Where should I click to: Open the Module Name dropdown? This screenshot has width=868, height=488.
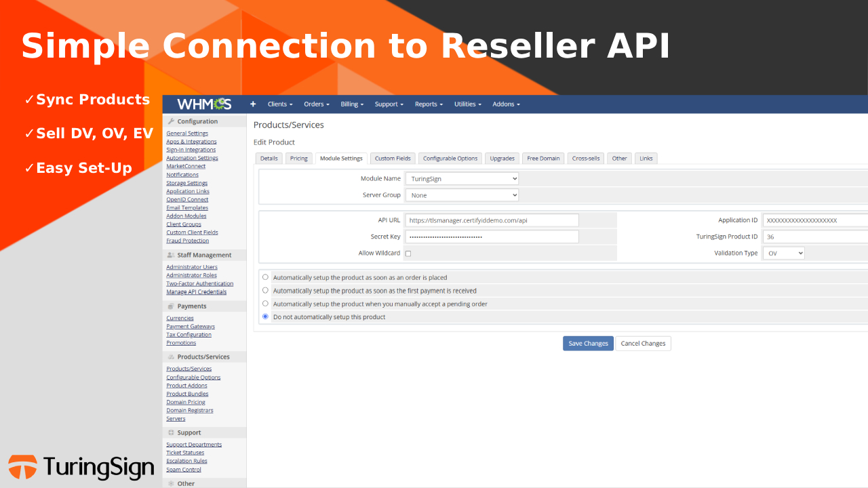pyautogui.click(x=462, y=178)
